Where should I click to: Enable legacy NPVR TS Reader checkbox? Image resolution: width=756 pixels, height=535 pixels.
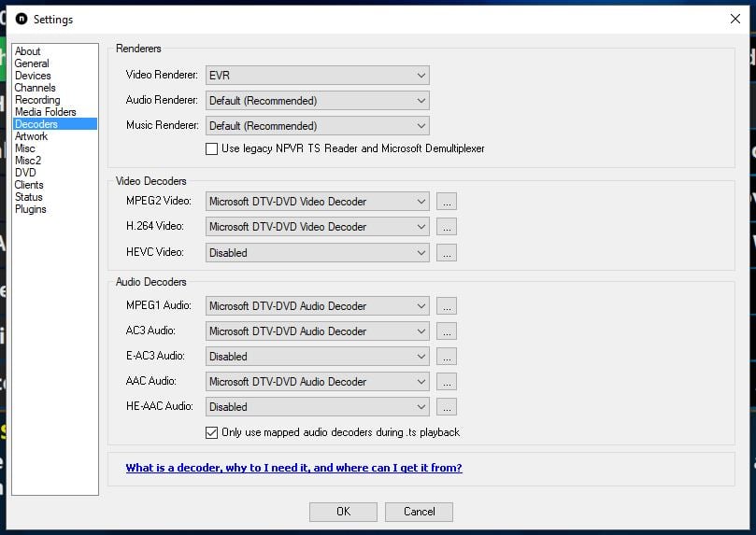(211, 148)
